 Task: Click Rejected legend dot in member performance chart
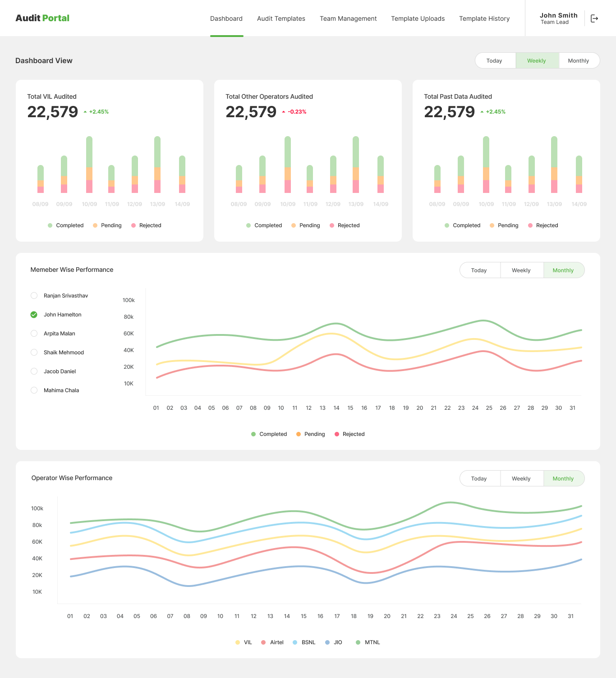(337, 434)
